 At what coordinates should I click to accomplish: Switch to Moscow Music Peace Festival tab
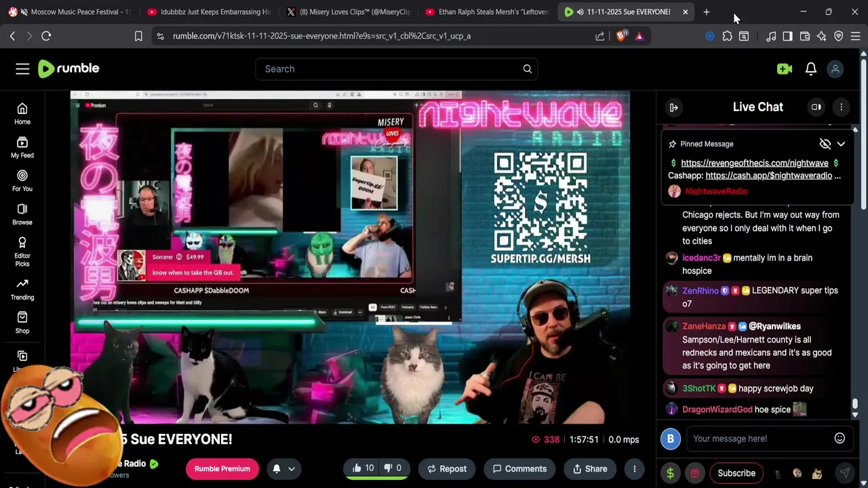(x=69, y=12)
